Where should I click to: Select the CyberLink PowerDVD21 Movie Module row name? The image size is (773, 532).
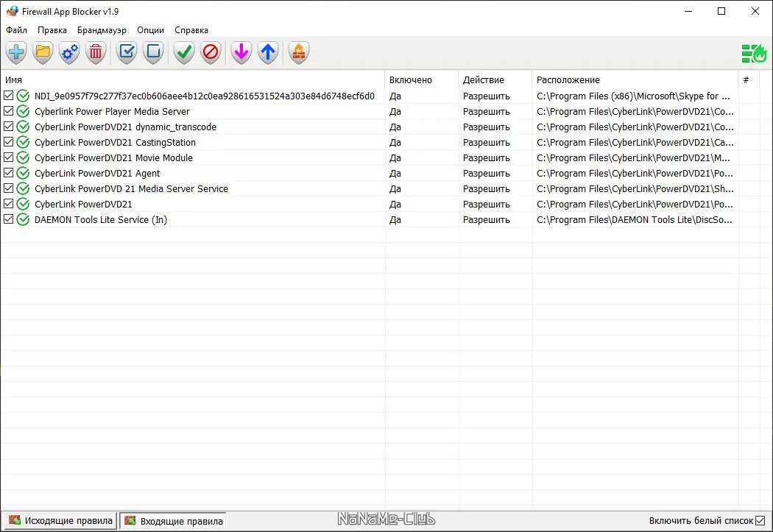pyautogui.click(x=113, y=157)
